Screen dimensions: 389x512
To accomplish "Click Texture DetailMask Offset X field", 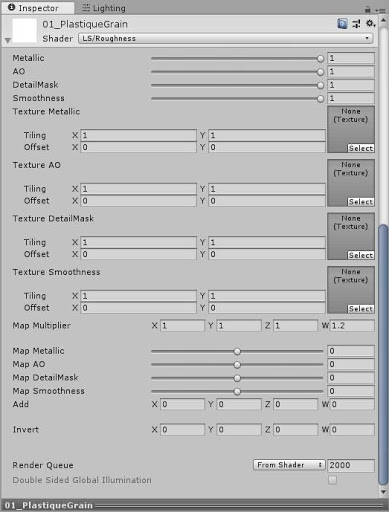I will click(138, 254).
